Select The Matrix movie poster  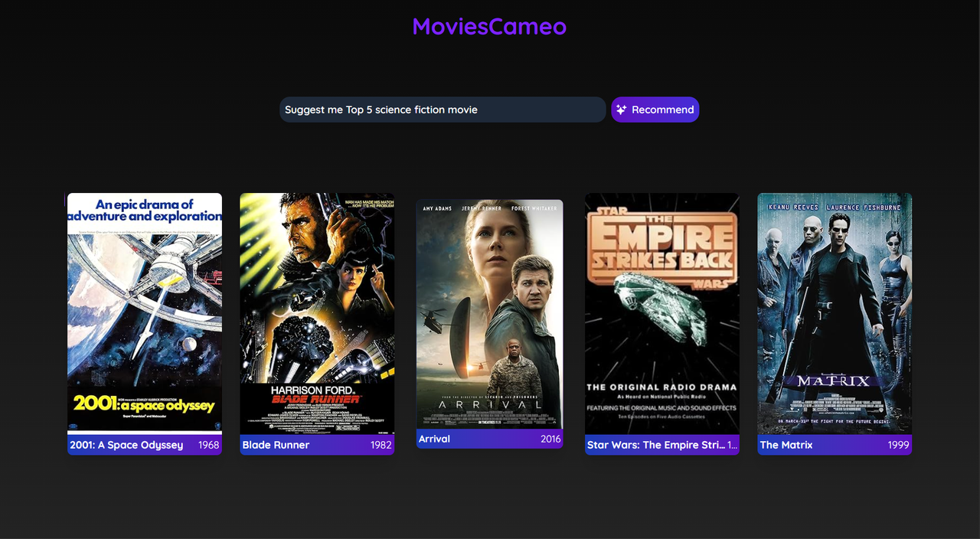[835, 314]
